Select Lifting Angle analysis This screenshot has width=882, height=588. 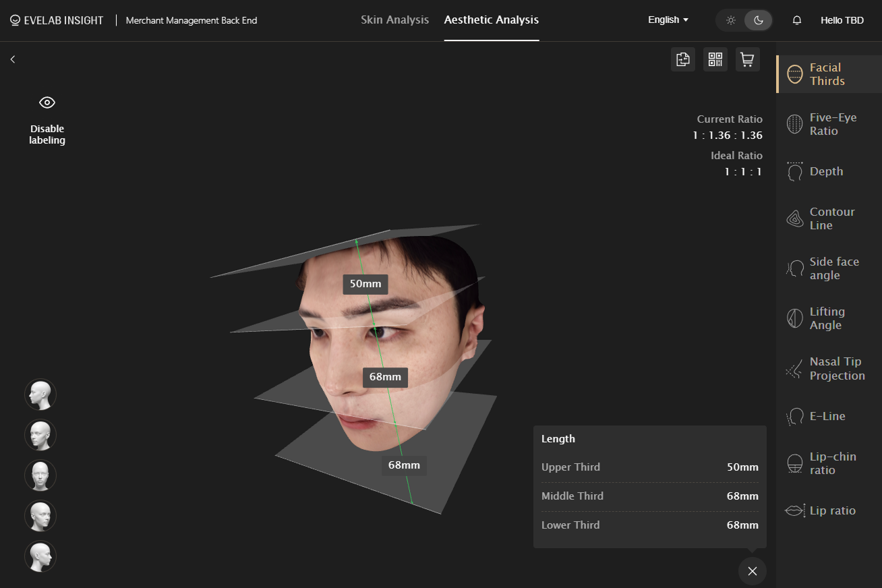pyautogui.click(x=829, y=318)
